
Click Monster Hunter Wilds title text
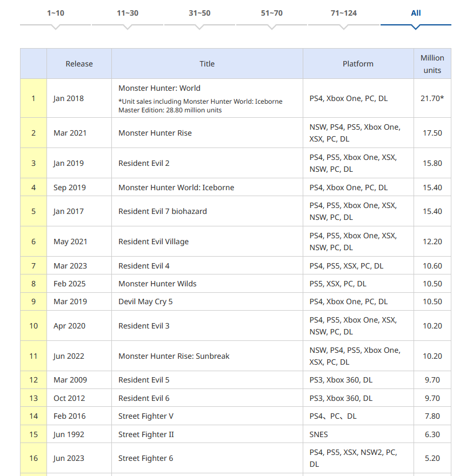(x=157, y=284)
